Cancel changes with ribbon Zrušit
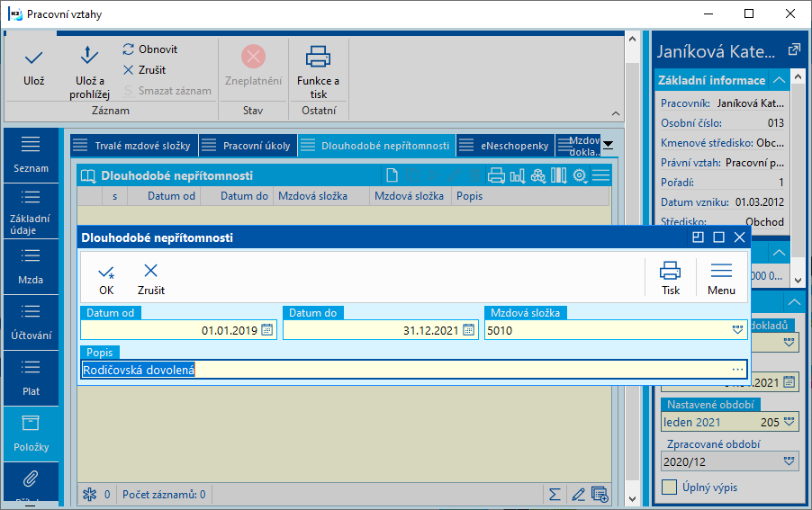The image size is (812, 510). (x=144, y=70)
